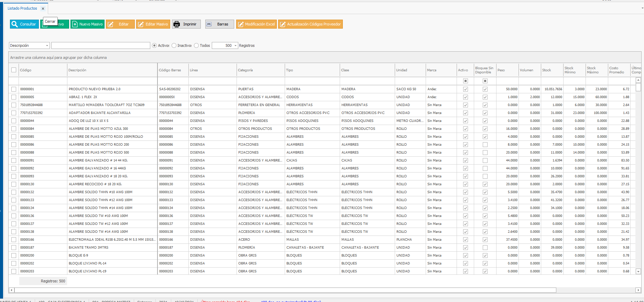Click the Editar pencil icon
This screenshot has height=302, width=644.
(x=111, y=24)
